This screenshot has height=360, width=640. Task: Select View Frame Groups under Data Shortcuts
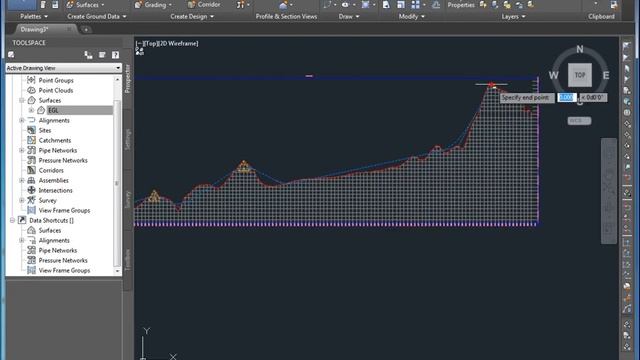point(64,270)
